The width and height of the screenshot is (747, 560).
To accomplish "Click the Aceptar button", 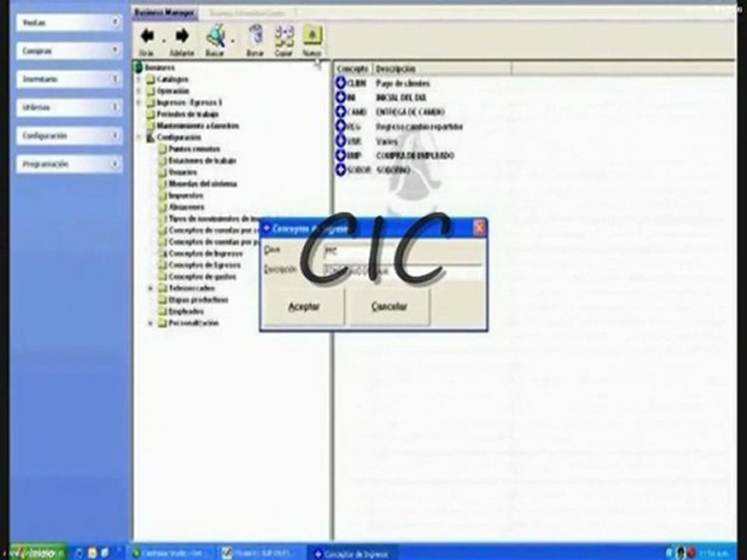I will click(304, 306).
